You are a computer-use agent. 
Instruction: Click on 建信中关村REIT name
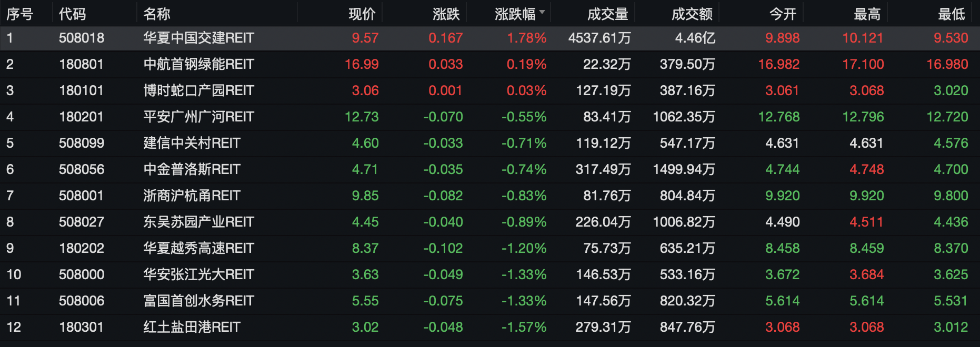tap(192, 143)
